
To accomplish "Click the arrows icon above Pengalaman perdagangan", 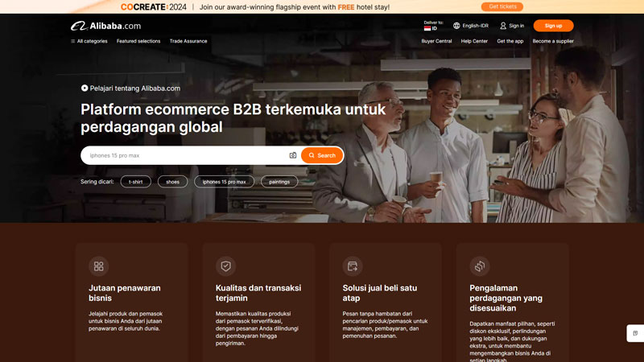I will 479,266.
